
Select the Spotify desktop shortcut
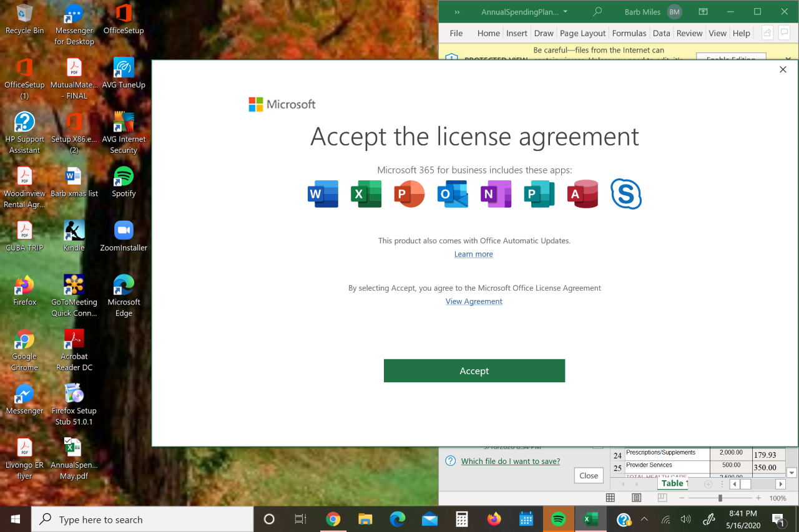point(124,181)
